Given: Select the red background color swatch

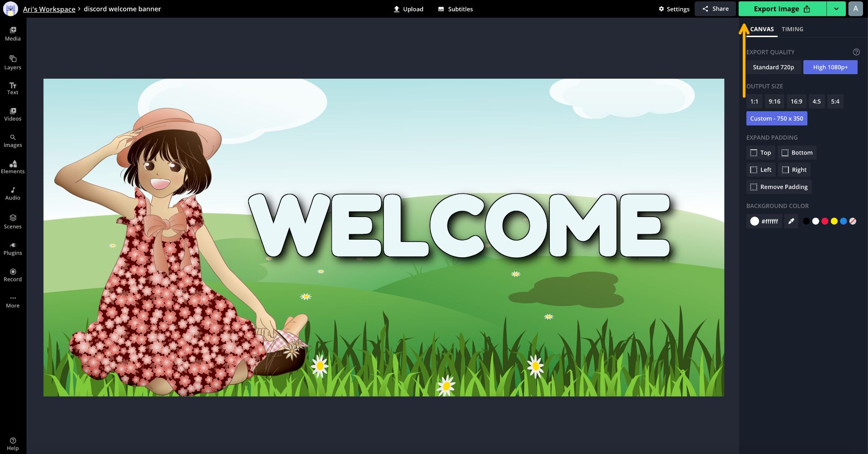Looking at the screenshot, I should (825, 221).
